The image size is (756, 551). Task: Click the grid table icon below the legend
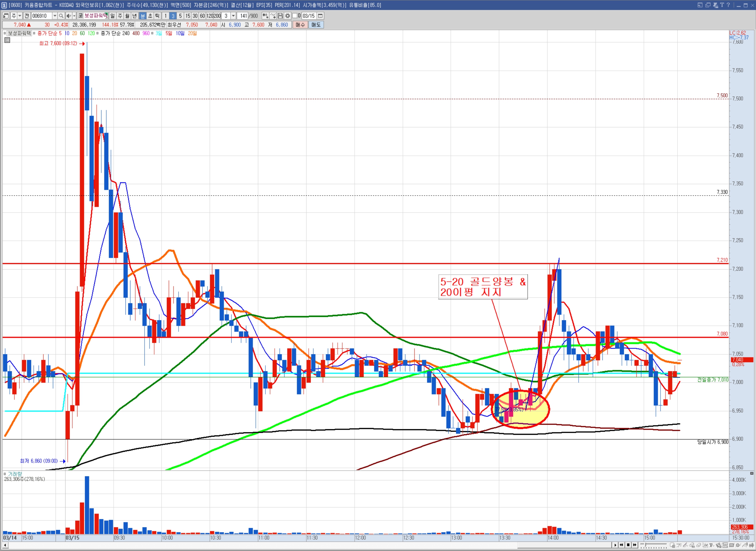coord(7,40)
